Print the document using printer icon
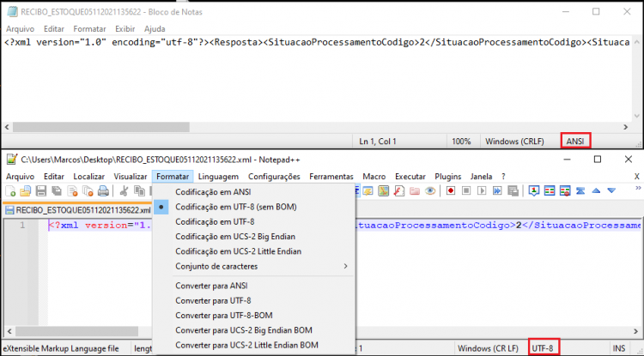Screen dimensions: 644x356 103,190
